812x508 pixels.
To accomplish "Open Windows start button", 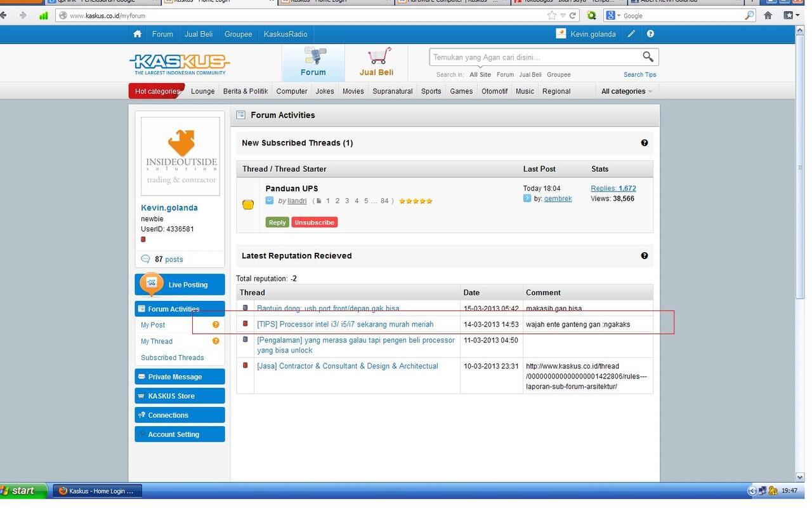I will coord(23,491).
